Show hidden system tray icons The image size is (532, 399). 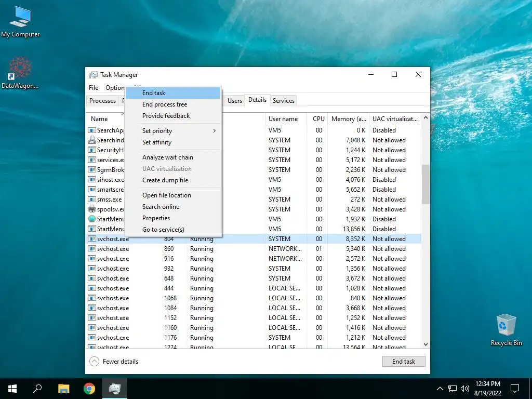440,389
